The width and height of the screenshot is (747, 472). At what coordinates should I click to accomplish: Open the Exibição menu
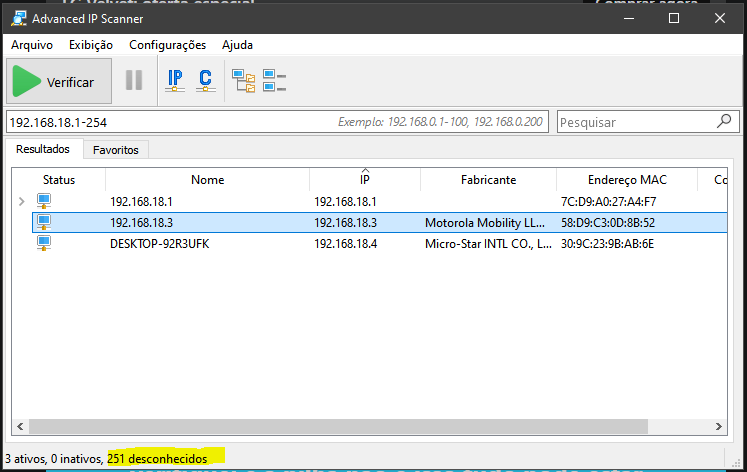point(91,45)
